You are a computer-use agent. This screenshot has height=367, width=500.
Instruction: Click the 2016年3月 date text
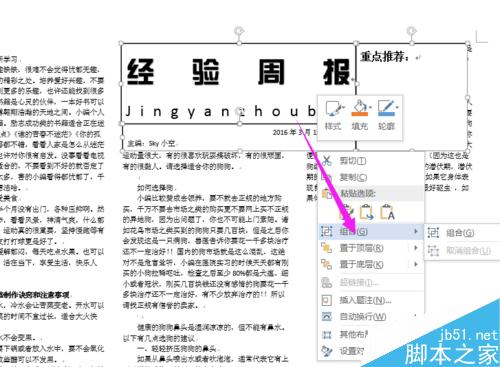[294, 132]
